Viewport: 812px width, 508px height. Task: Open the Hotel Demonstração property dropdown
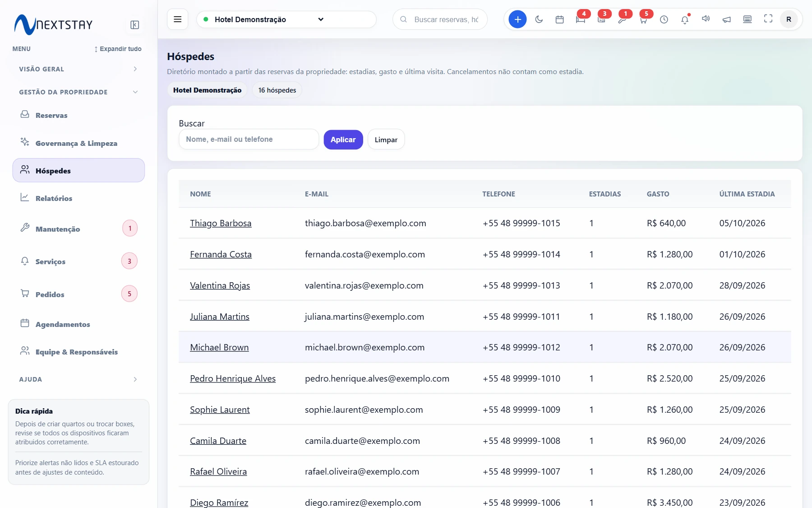click(x=286, y=19)
